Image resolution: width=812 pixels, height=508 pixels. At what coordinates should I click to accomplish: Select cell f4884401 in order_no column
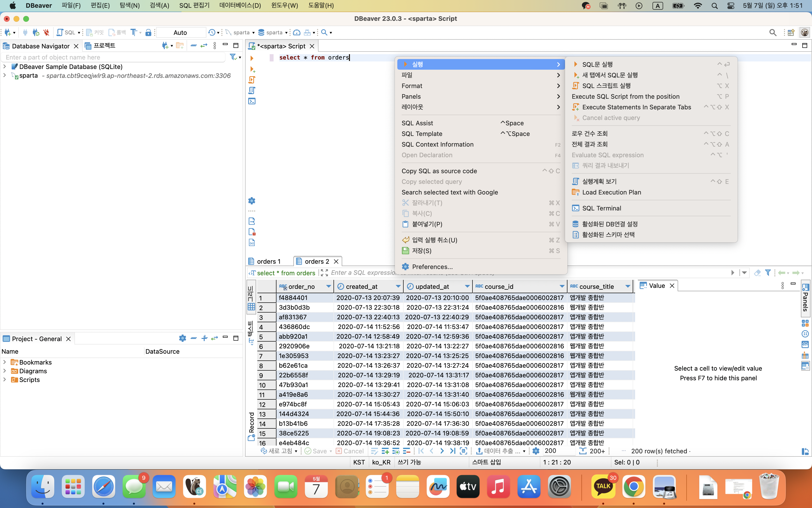[x=305, y=298]
